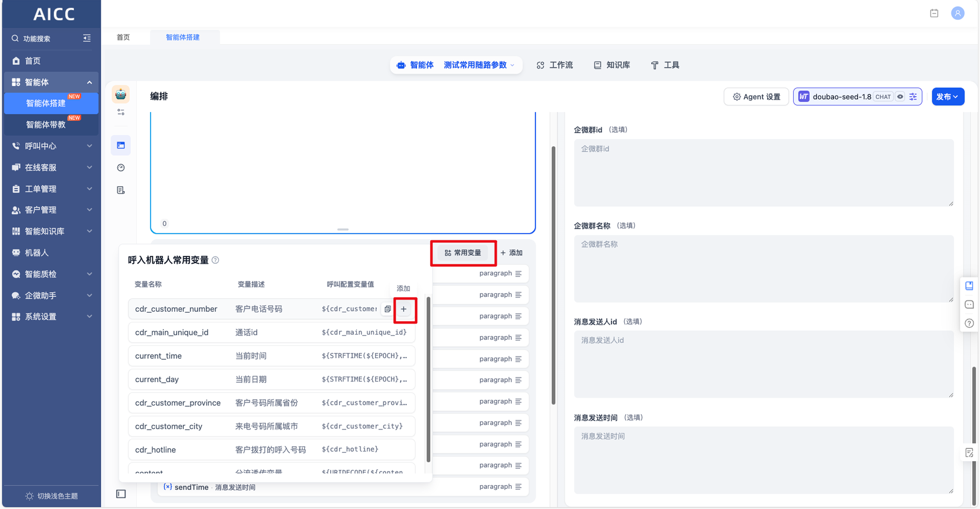
Task: Click the 企微群id text field
Action: click(x=763, y=172)
